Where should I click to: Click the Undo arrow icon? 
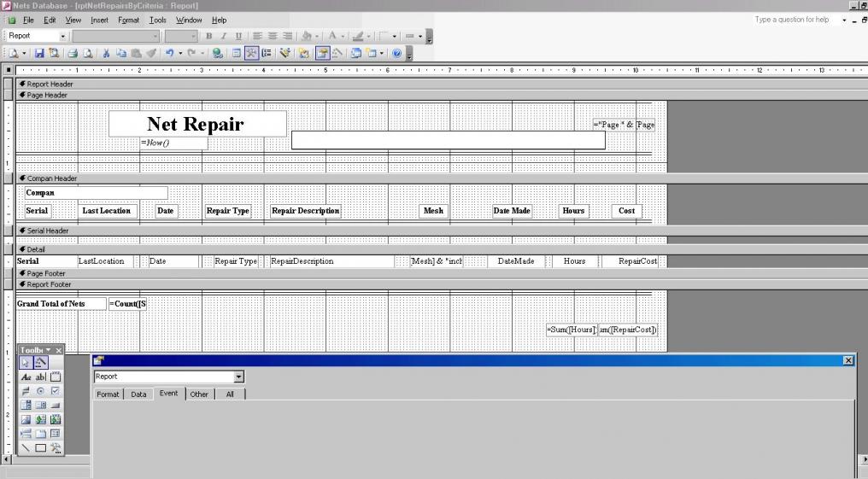click(169, 53)
